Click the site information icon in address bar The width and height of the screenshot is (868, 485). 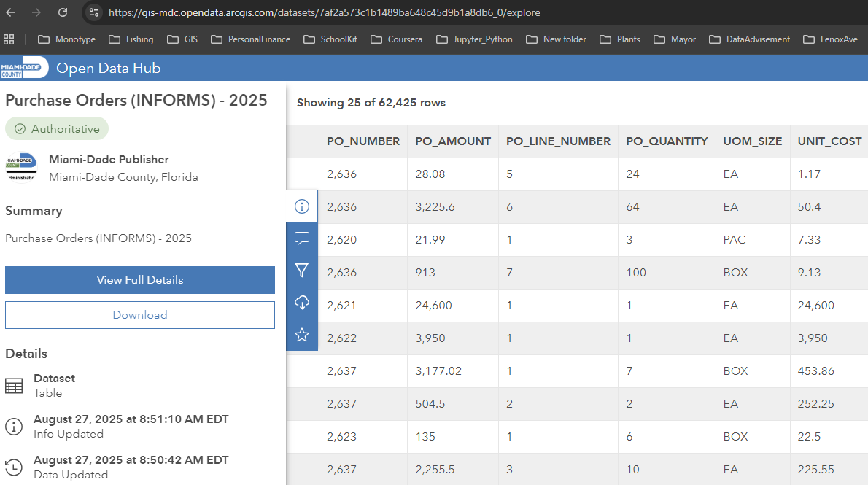coord(93,12)
